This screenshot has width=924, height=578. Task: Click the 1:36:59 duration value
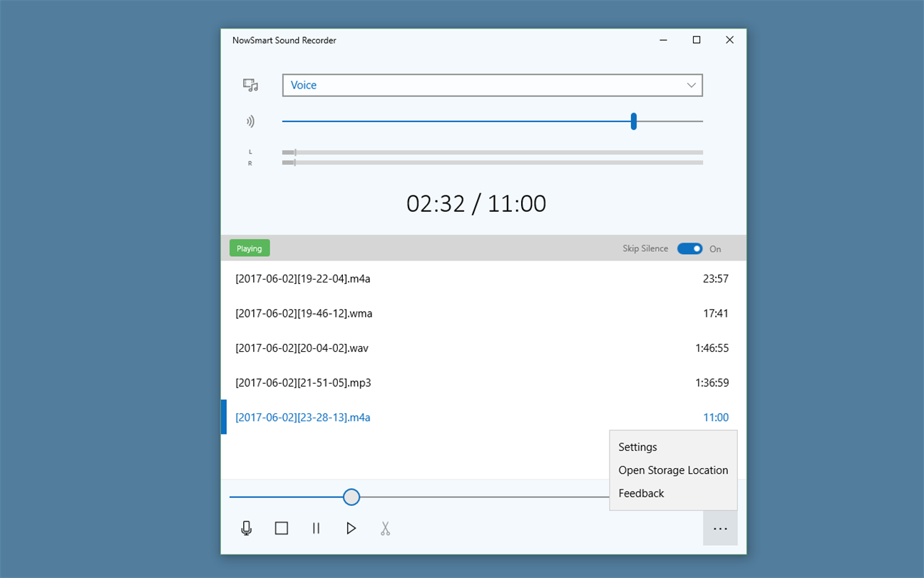point(712,382)
